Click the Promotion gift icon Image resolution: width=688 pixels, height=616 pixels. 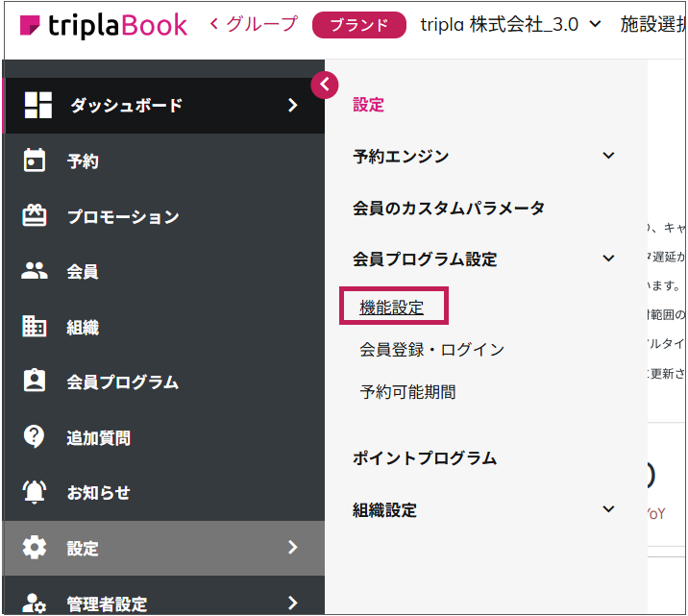[x=35, y=216]
